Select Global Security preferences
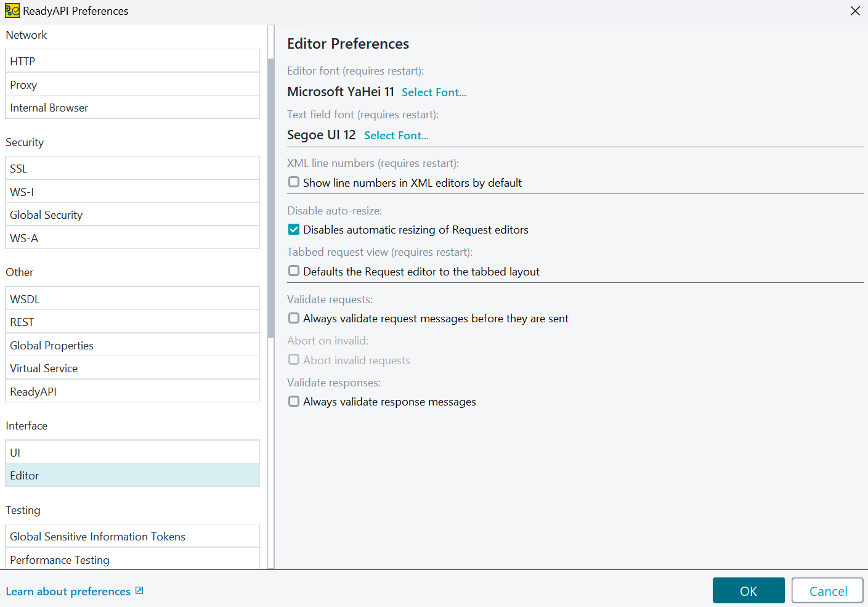This screenshot has width=868, height=607. (132, 214)
